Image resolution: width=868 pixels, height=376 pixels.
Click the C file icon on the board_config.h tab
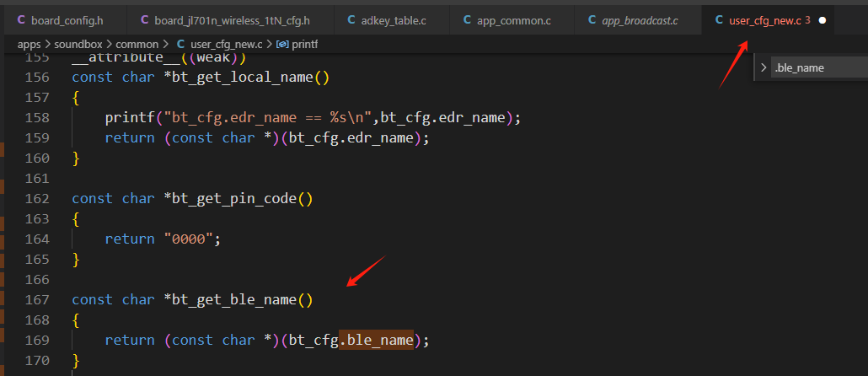22,20
